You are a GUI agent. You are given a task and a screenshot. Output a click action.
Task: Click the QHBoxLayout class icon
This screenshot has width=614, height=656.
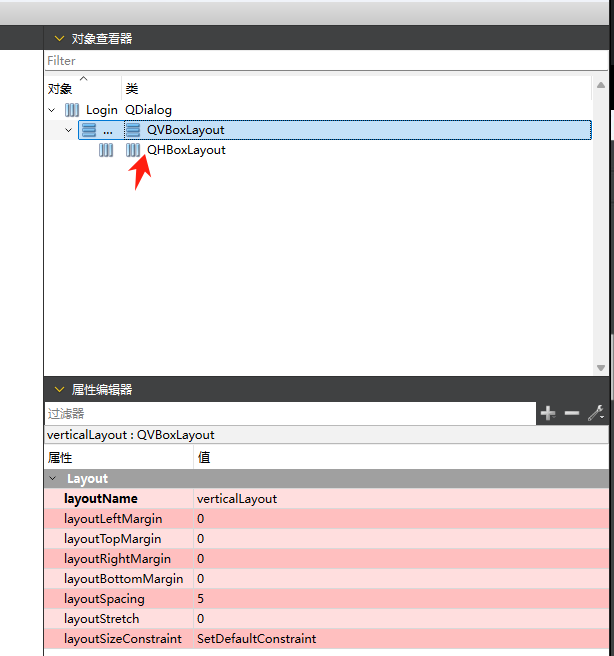(x=133, y=150)
